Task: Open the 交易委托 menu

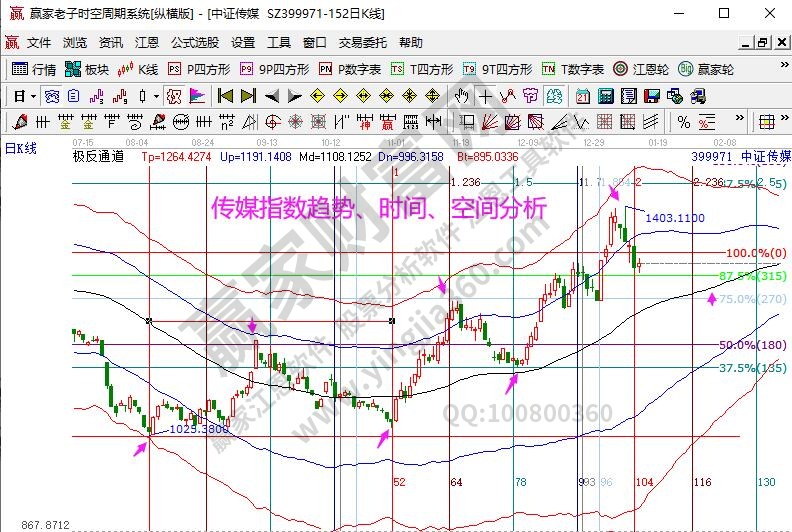Action: pos(363,42)
